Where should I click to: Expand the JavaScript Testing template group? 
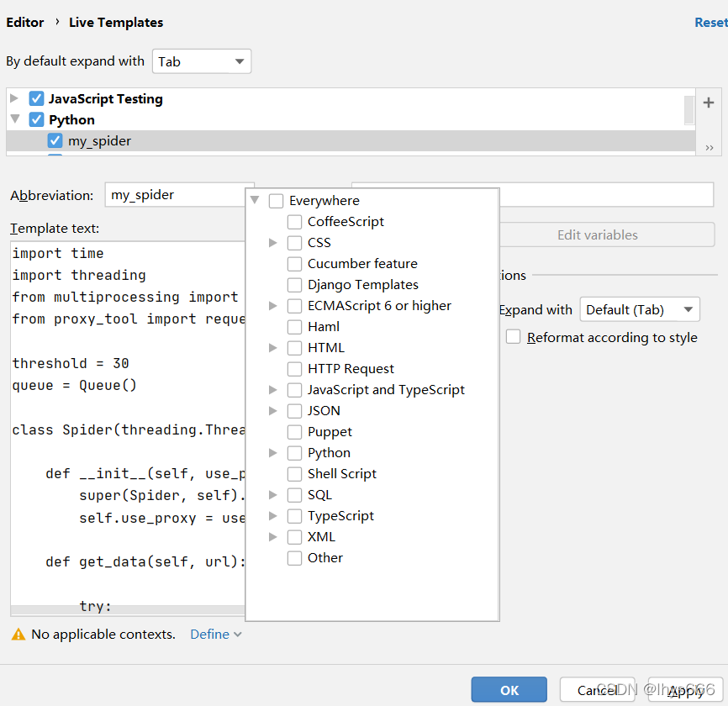coord(14,98)
